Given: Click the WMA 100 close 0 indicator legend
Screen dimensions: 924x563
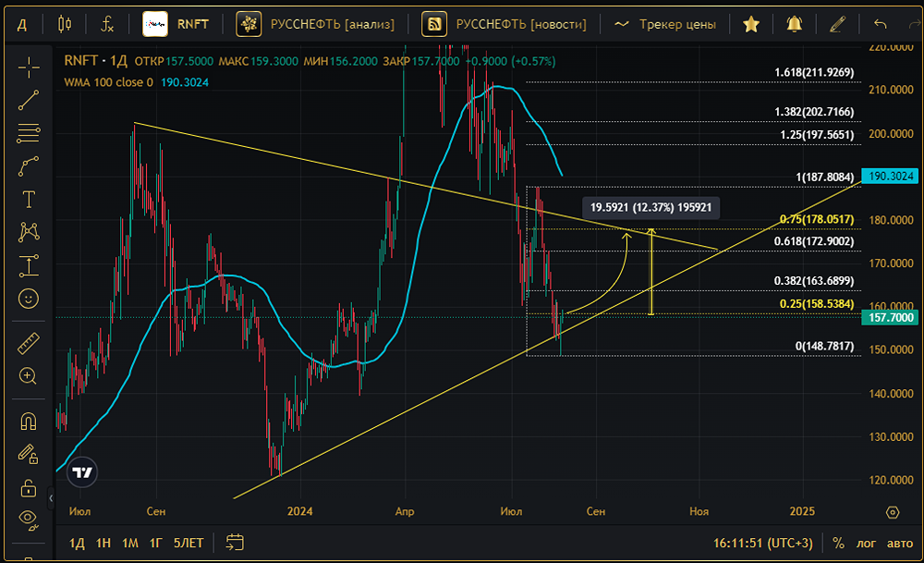Looking at the screenshot, I should 108,82.
